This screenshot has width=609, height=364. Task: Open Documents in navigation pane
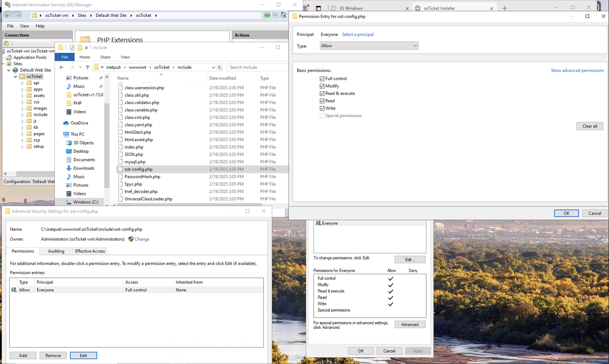pyautogui.click(x=84, y=160)
